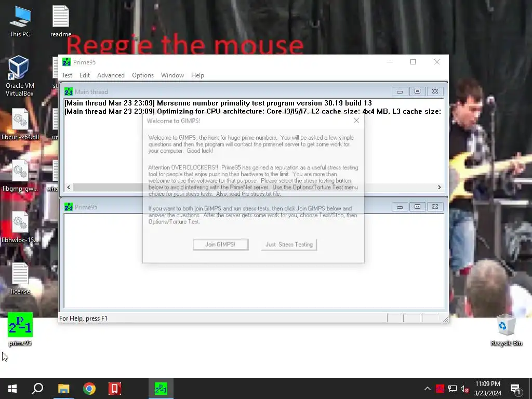
Task: Click red tray icon beside network
Action: coord(440,389)
